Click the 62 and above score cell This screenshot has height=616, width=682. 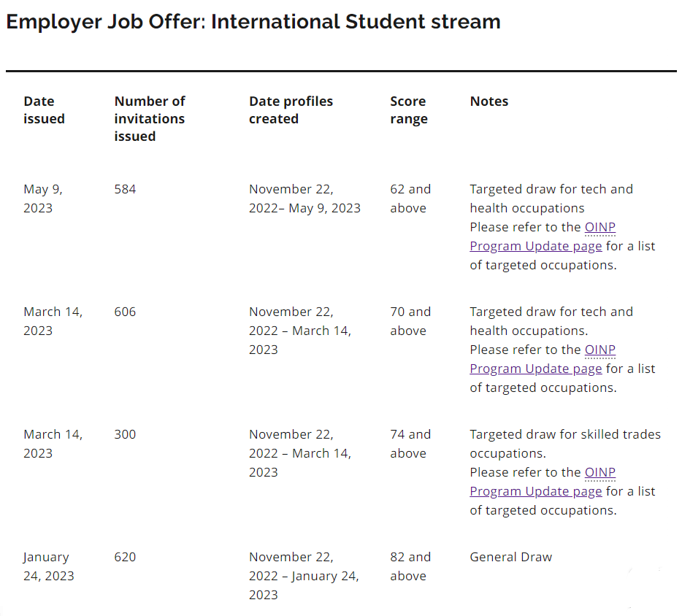[410, 199]
